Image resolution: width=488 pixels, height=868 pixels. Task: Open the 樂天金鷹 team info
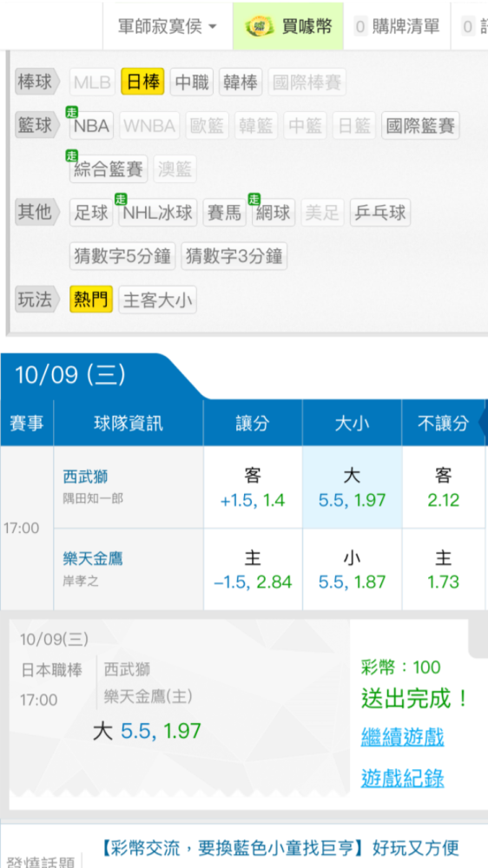pyautogui.click(x=93, y=558)
